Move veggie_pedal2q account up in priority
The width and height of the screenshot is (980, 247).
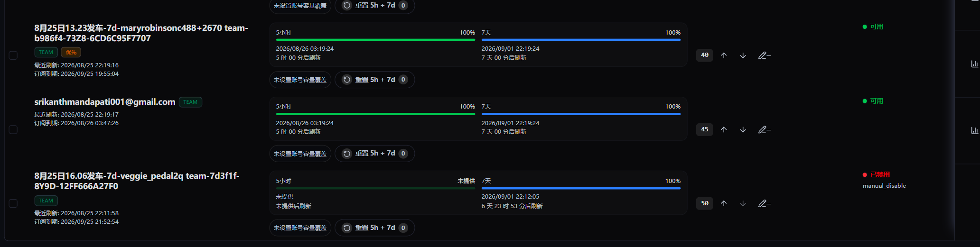pos(724,203)
